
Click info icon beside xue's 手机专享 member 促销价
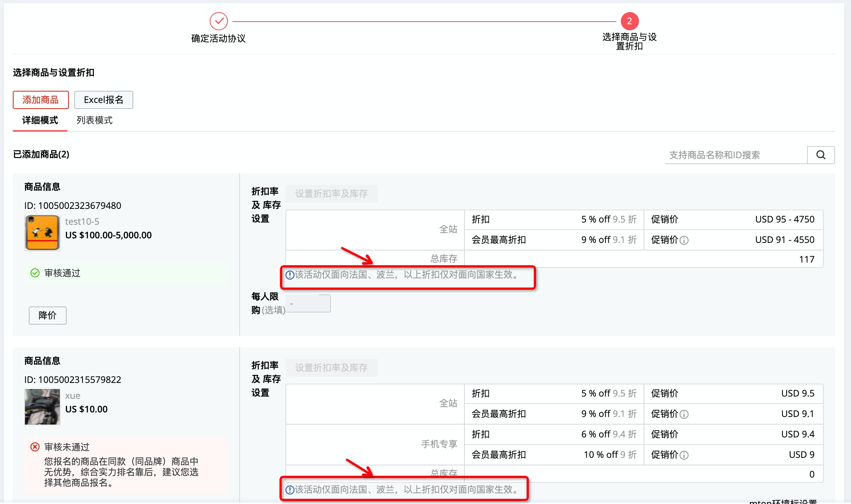(684, 455)
